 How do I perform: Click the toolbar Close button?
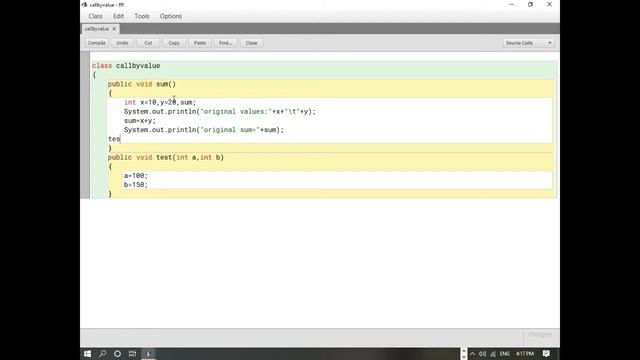point(251,43)
